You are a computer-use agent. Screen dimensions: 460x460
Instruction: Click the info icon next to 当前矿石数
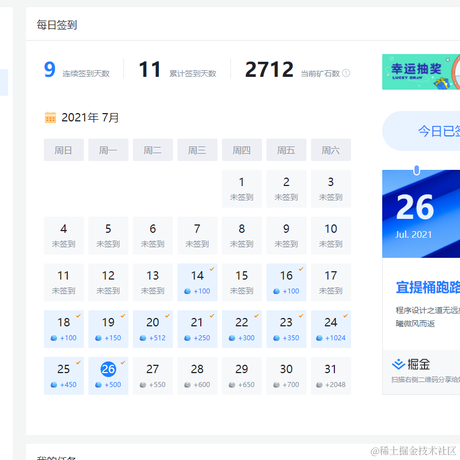(346, 73)
